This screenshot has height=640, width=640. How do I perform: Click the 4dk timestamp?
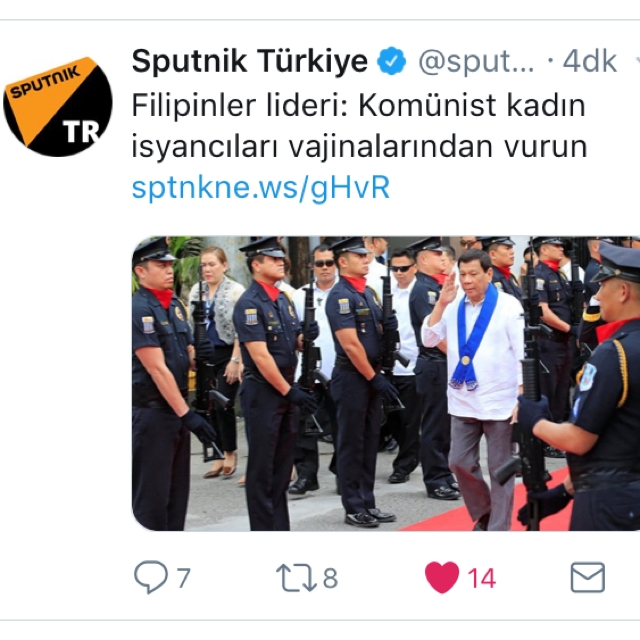[x=590, y=62]
